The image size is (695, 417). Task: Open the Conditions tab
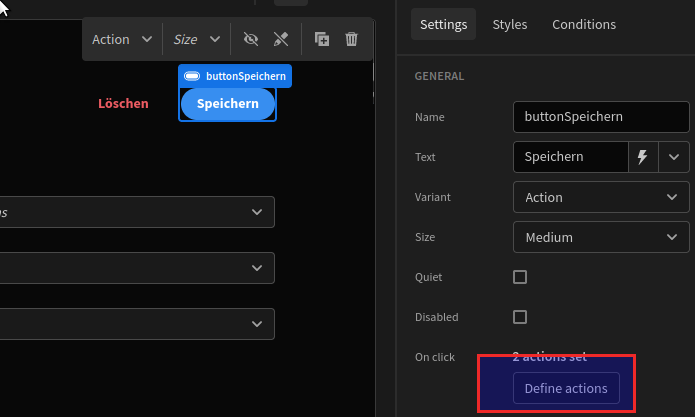(584, 24)
